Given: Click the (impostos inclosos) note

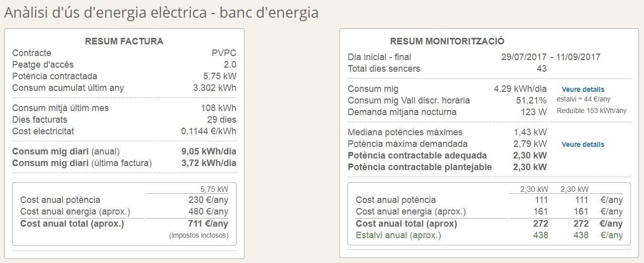Looking at the screenshot, I should coord(198,235).
